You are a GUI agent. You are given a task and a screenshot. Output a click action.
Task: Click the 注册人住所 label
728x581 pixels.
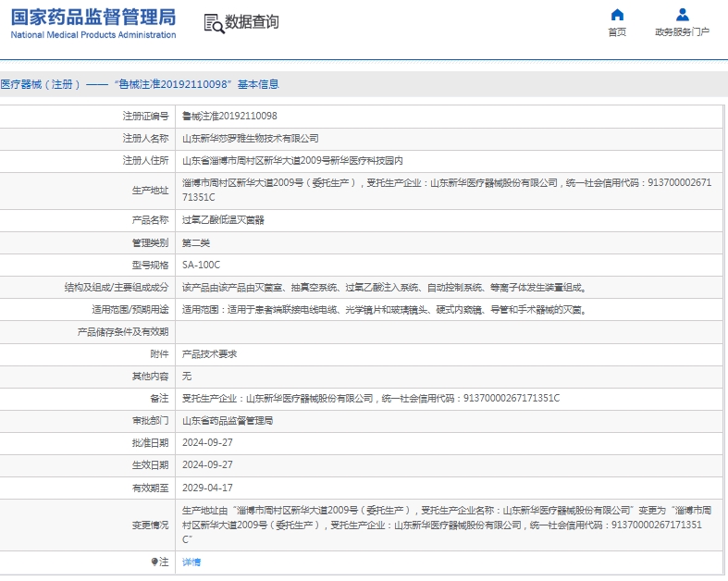click(x=145, y=161)
